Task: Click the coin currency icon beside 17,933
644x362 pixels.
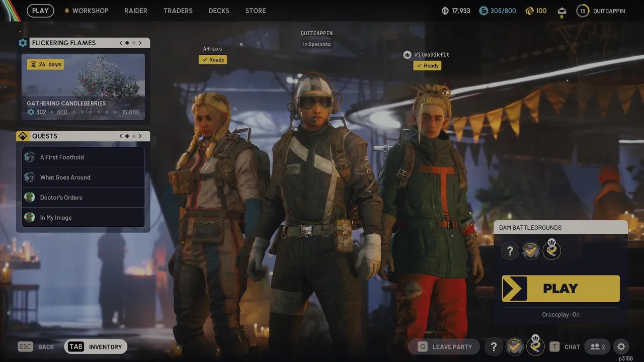Action: (445, 11)
